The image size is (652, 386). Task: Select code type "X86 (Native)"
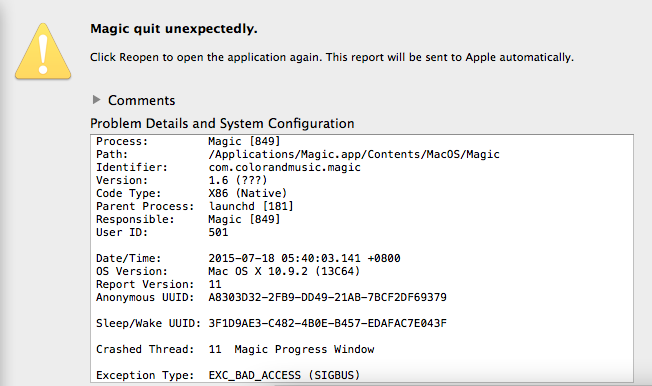[248, 193]
